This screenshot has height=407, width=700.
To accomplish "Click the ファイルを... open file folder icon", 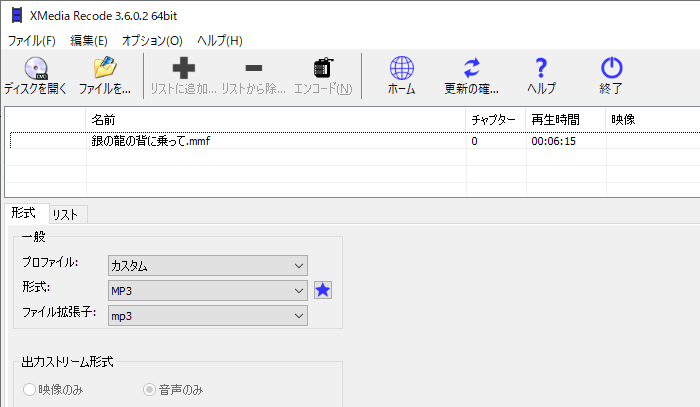I will pyautogui.click(x=105, y=68).
